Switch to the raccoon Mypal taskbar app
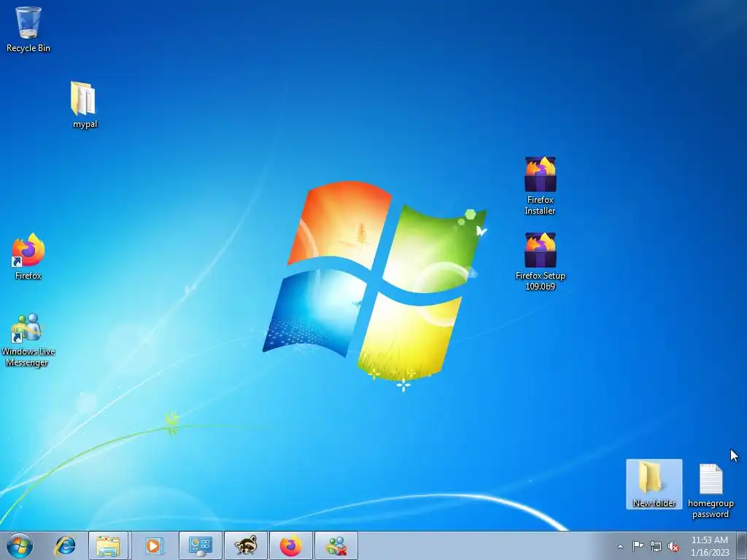 pos(246,545)
